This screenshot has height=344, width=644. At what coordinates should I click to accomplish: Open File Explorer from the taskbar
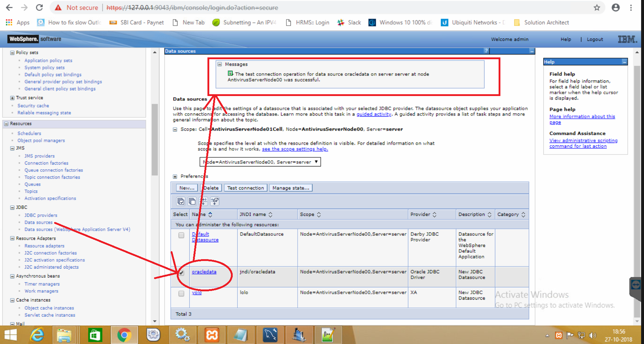click(x=64, y=335)
